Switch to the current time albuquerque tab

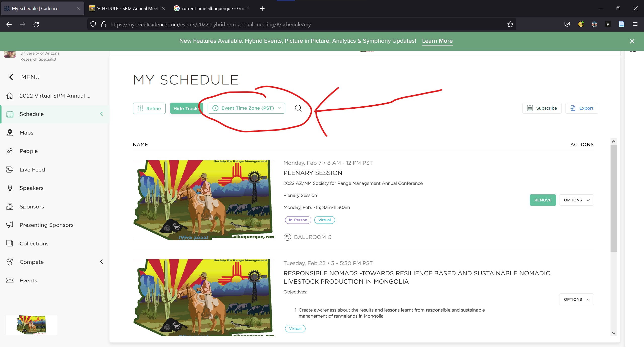[211, 9]
